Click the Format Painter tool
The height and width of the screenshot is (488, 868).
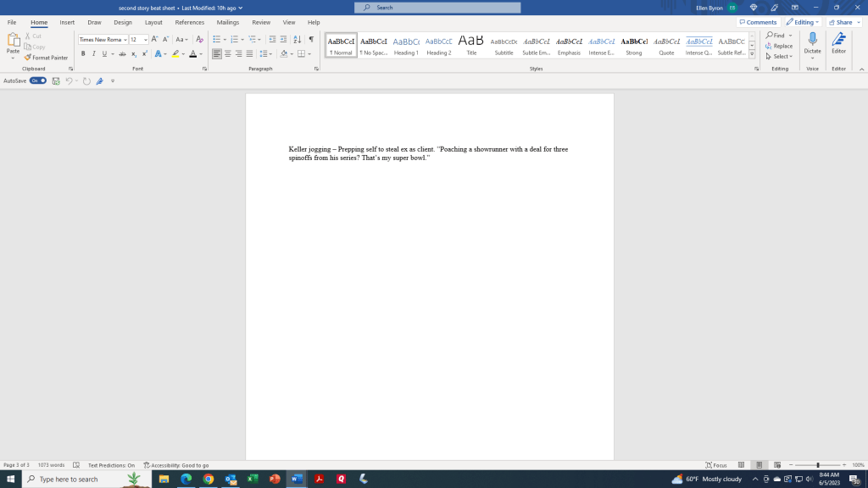[x=47, y=58]
